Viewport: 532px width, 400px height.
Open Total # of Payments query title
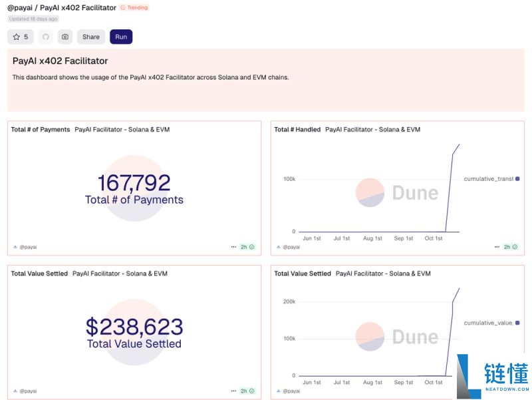(x=41, y=129)
